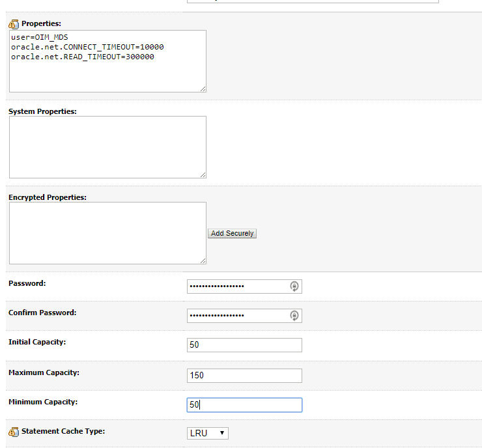Focus the Confirm Password input field
Image resolution: width=482 pixels, height=448 pixels.
(238, 316)
